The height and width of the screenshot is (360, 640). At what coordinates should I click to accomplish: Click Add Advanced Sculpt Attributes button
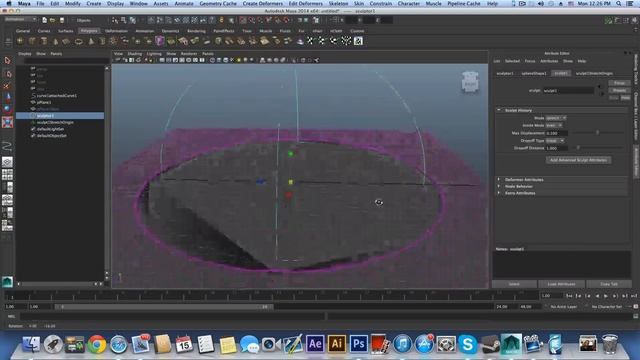(x=578, y=160)
